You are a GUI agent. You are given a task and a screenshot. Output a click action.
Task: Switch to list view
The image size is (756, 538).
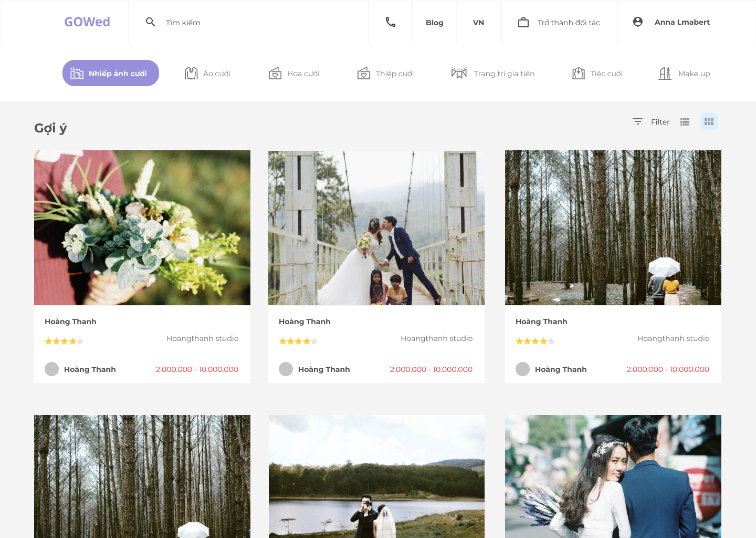685,122
